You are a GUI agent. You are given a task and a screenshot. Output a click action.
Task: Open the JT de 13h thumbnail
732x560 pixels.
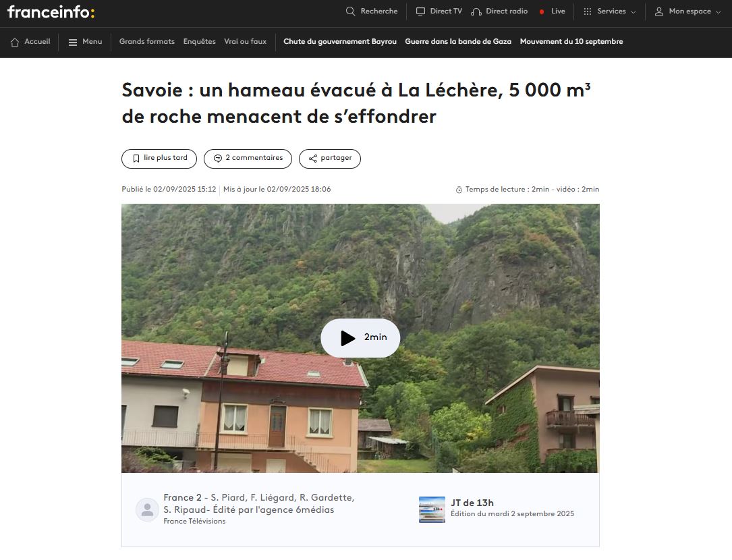tap(432, 509)
